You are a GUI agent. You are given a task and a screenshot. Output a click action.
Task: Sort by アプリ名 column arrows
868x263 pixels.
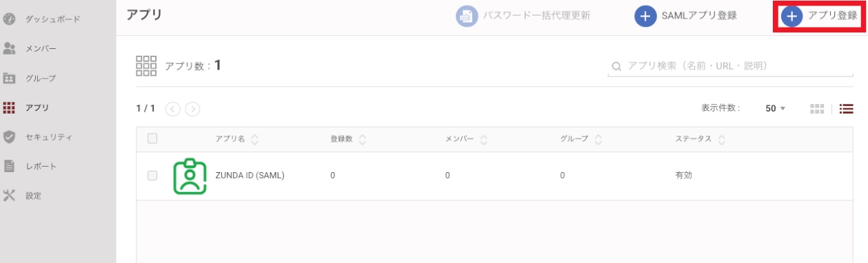254,139
